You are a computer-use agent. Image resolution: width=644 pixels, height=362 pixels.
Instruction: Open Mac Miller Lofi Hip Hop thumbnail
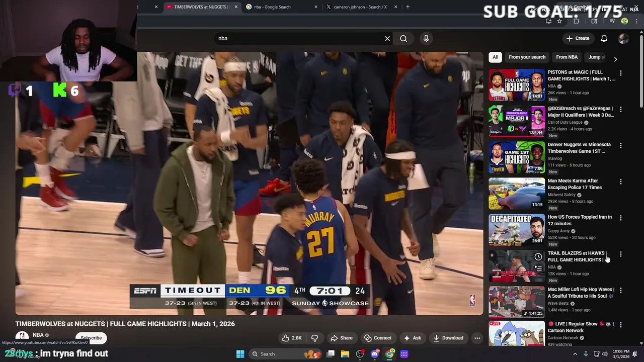(x=517, y=302)
